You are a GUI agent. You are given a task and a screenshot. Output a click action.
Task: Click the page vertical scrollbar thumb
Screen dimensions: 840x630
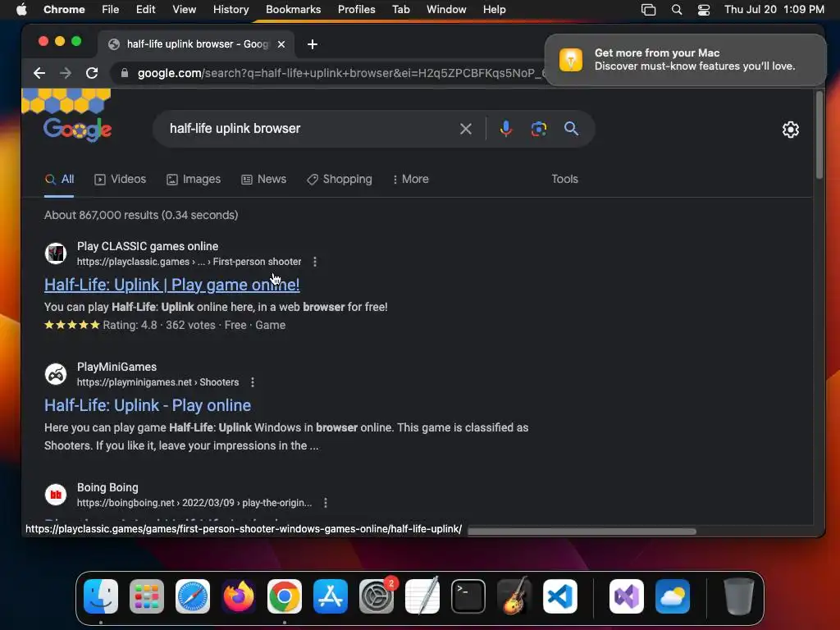point(819,135)
